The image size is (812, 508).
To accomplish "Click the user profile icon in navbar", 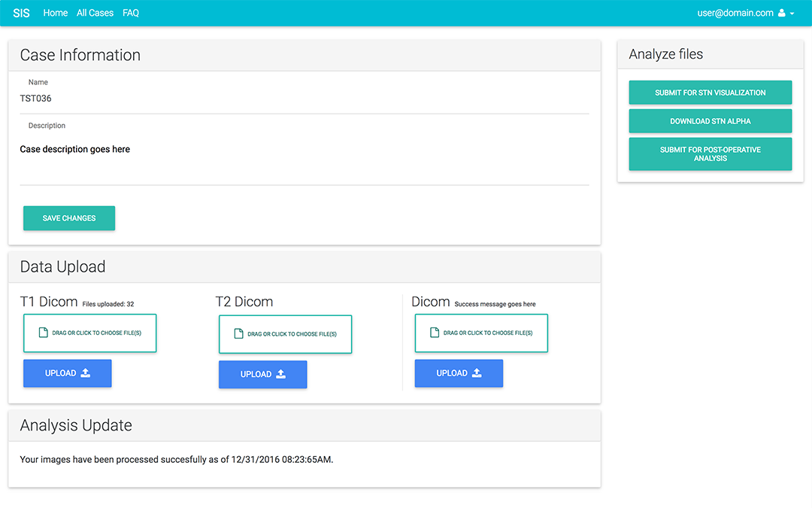I will (x=782, y=13).
